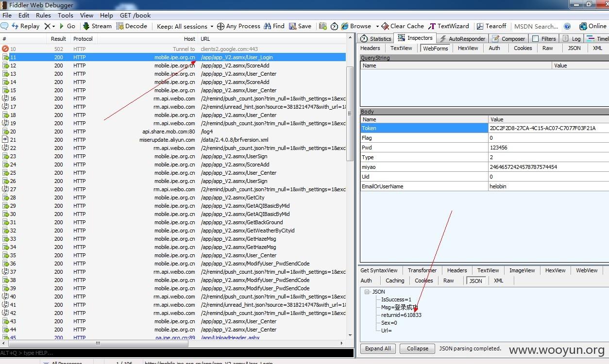Open the GET /book menu item
Screen dimensions: 609x364
(135, 15)
